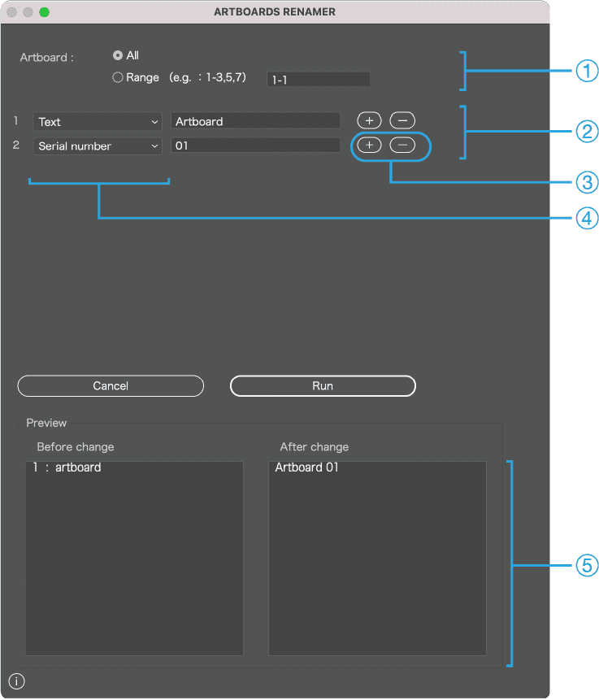The image size is (599, 700).
Task: Click the range field showing 1-1
Action: point(319,80)
